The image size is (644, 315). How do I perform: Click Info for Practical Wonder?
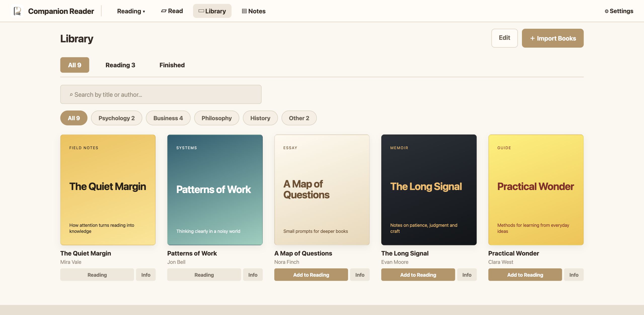pyautogui.click(x=574, y=275)
